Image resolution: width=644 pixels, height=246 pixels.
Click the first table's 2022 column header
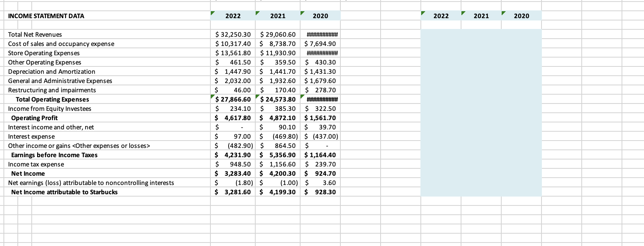[233, 16]
